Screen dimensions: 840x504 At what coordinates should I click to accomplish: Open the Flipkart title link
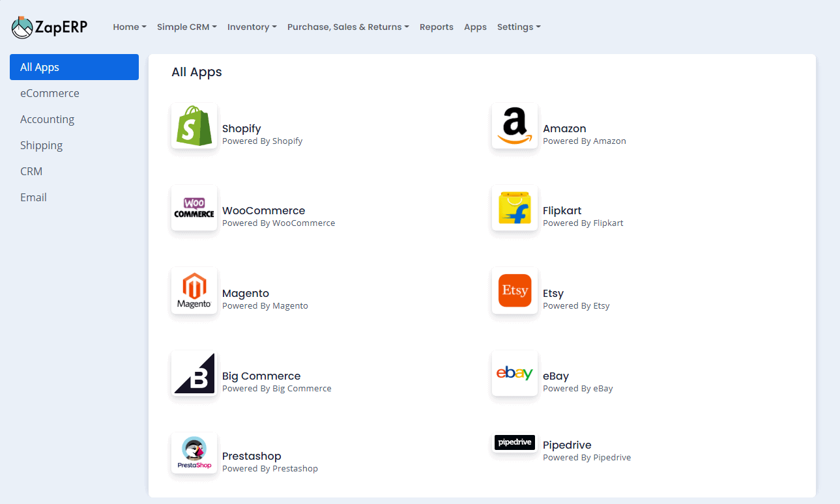coord(562,210)
